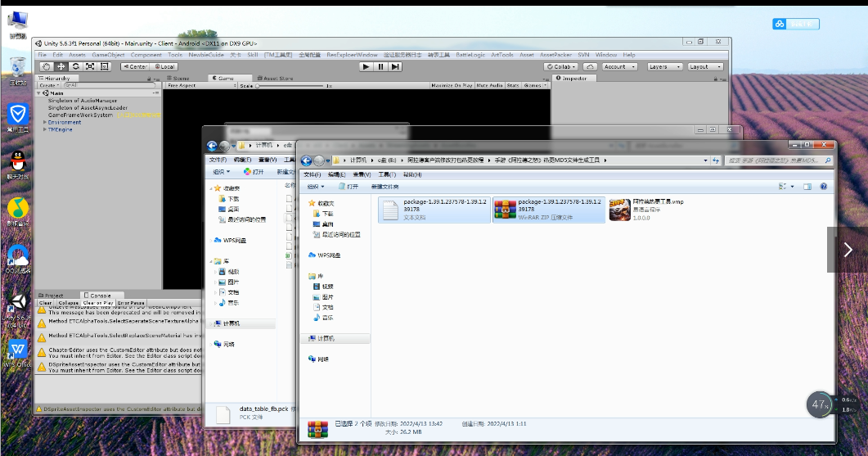
Task: Open the GameObject menu
Action: [107, 55]
